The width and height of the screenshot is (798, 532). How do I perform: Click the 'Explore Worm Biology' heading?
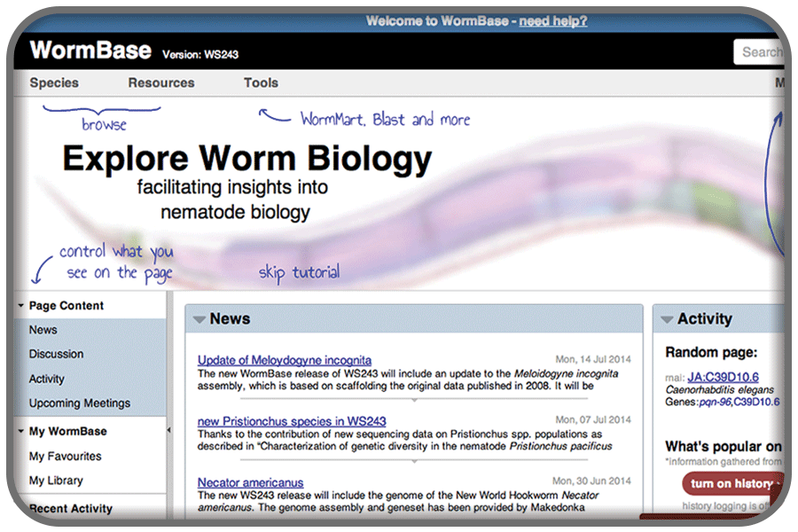pyautogui.click(x=247, y=159)
